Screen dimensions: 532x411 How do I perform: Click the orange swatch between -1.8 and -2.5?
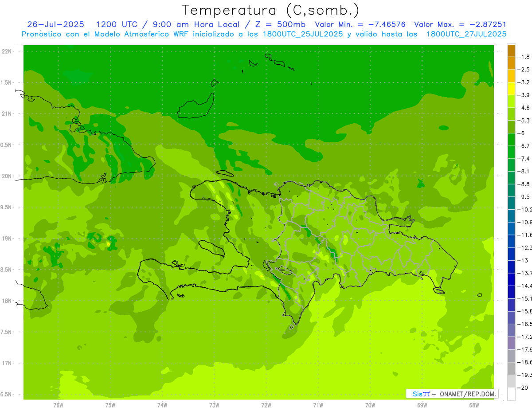click(x=511, y=63)
